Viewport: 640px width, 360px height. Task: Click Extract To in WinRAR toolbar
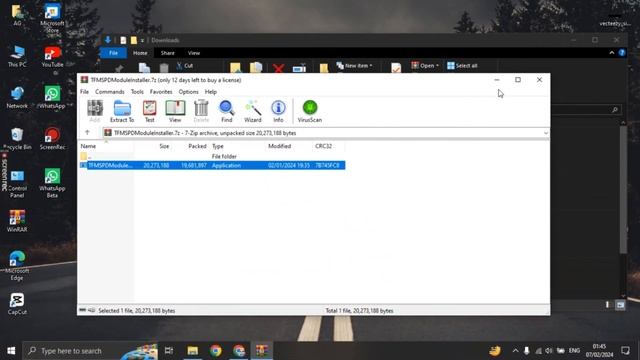[122, 111]
